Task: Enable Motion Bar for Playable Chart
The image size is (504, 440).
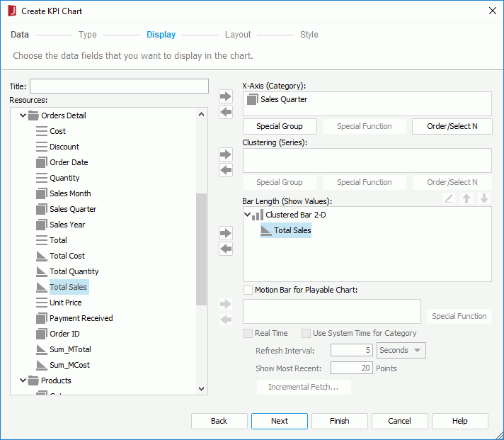Action: click(x=248, y=290)
